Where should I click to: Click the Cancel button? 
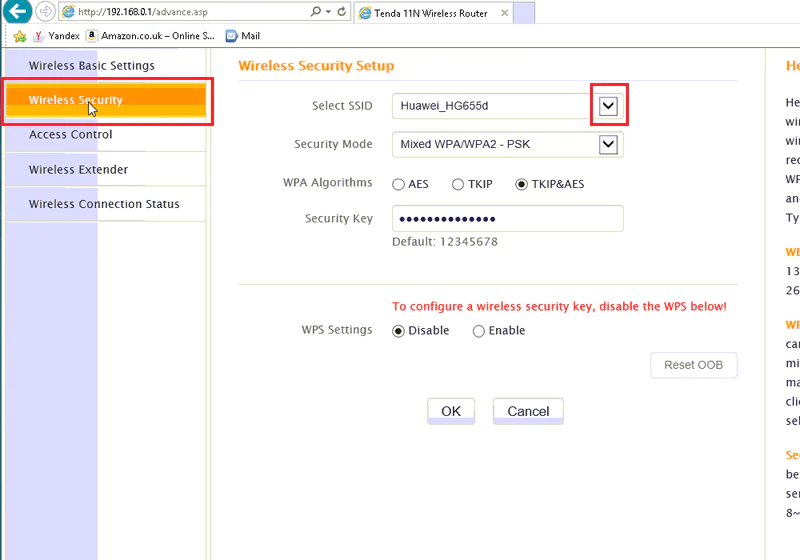(x=528, y=411)
